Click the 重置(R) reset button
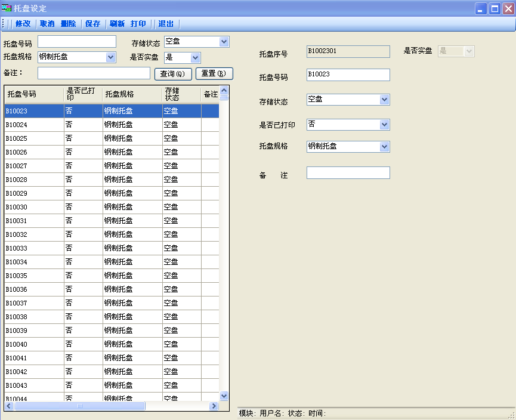The width and height of the screenshot is (516, 420). click(214, 73)
